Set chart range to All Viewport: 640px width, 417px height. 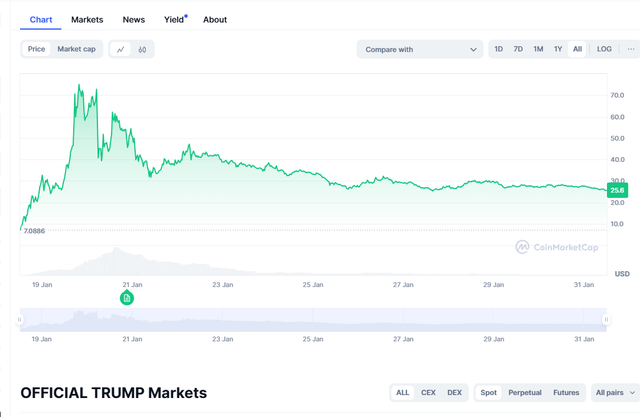[x=577, y=49]
